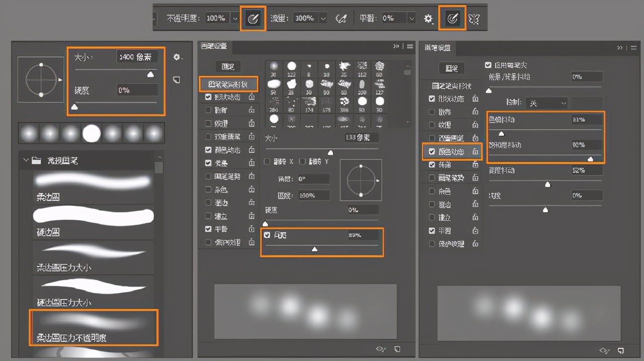
Task: Lock 形状动态 row in Color Dynamics panel
Action: 475,99
